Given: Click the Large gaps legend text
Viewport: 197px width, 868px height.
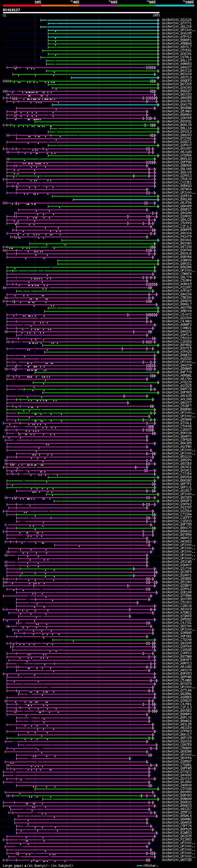Looking at the screenshot, I should (x=38, y=865).
